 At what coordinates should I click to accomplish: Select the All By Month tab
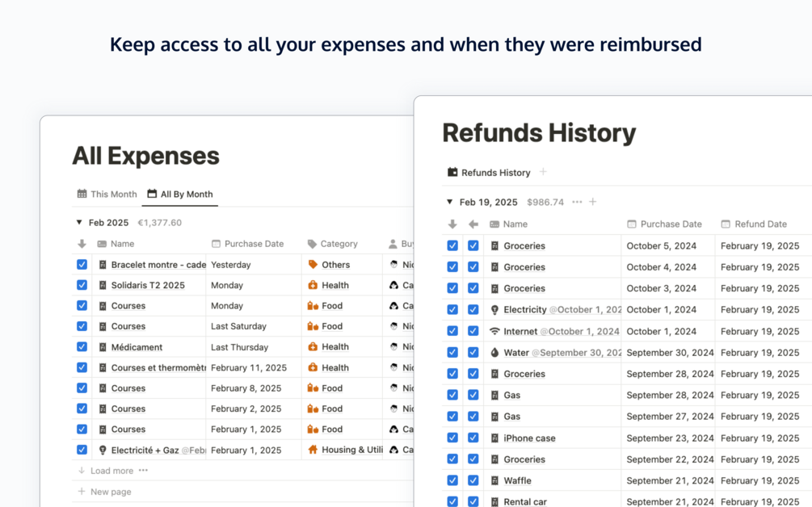click(x=179, y=195)
